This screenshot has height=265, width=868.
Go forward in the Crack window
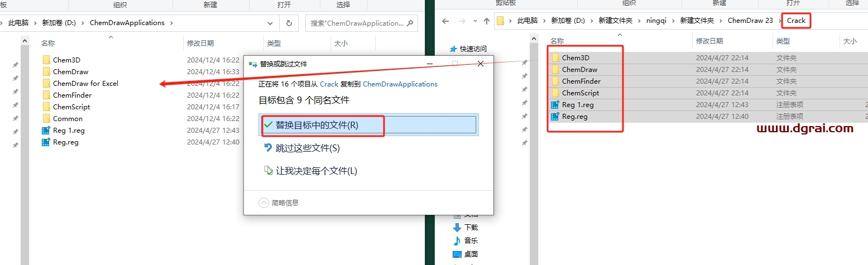(x=461, y=21)
